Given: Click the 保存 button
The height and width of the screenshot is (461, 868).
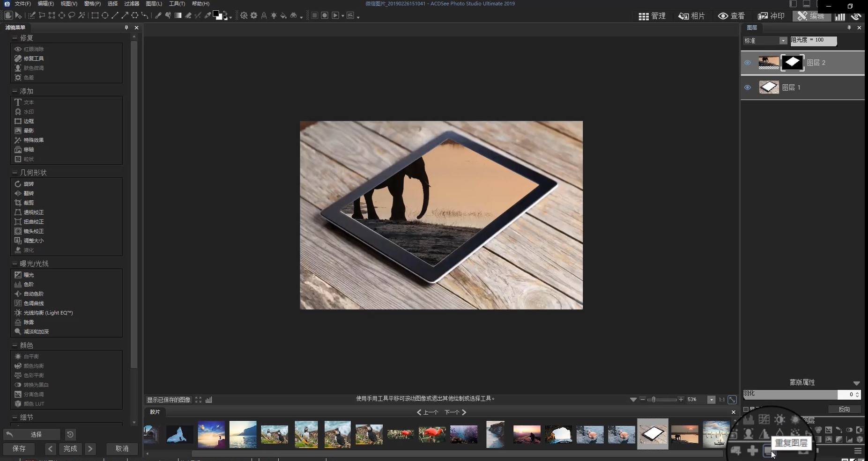Looking at the screenshot, I should pos(19,448).
